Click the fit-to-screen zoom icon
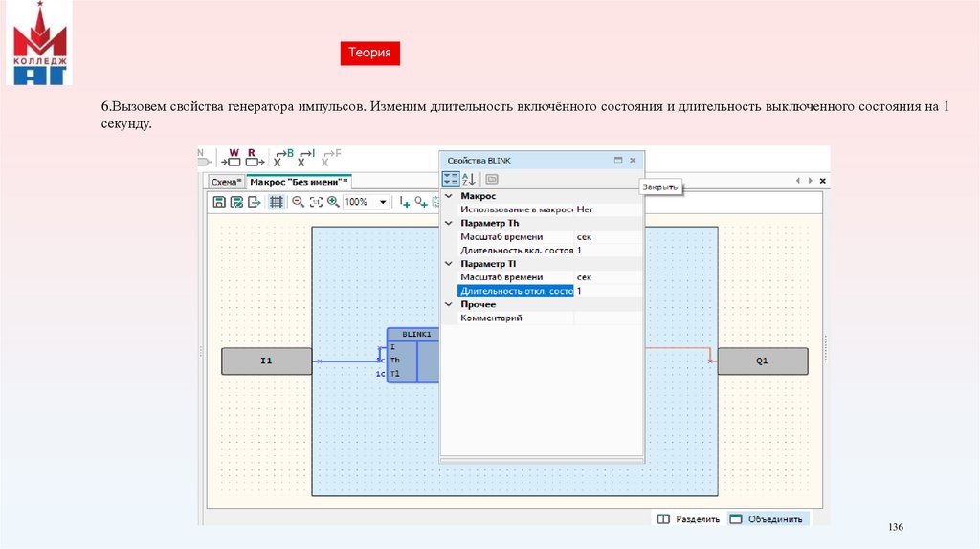 315,202
